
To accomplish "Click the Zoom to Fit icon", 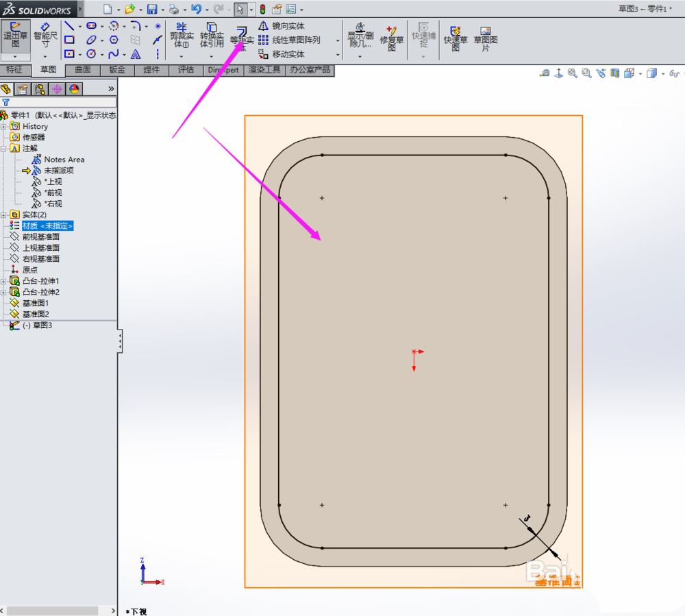I will pyautogui.click(x=572, y=73).
